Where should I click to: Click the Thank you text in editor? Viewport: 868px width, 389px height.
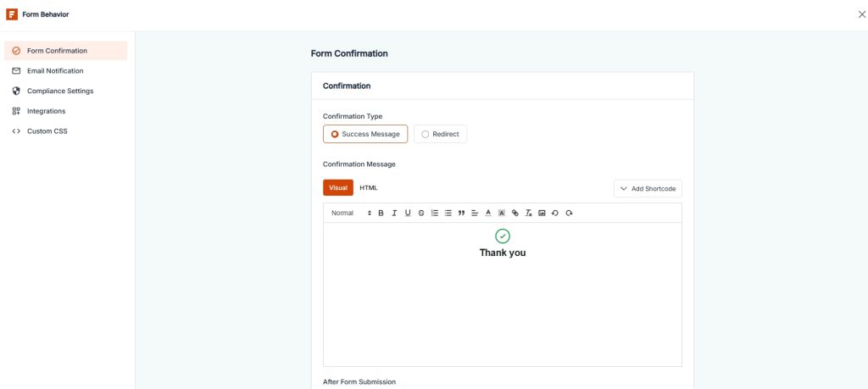point(503,253)
